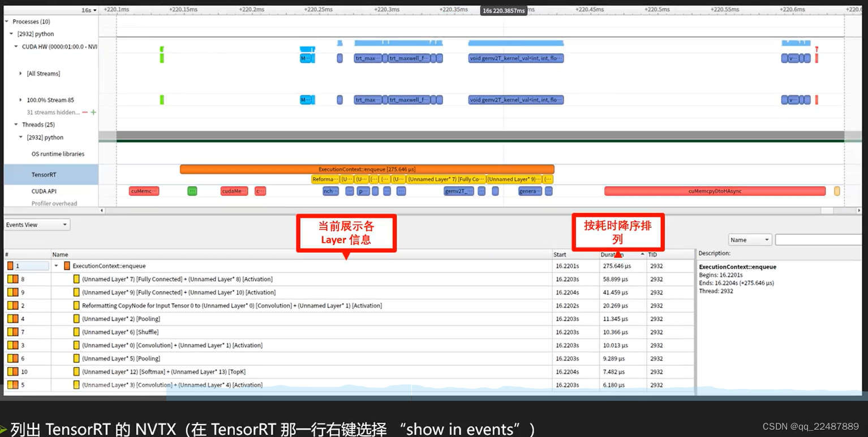Click the color marker icon for event #3
868x437 pixels.
tap(13, 345)
